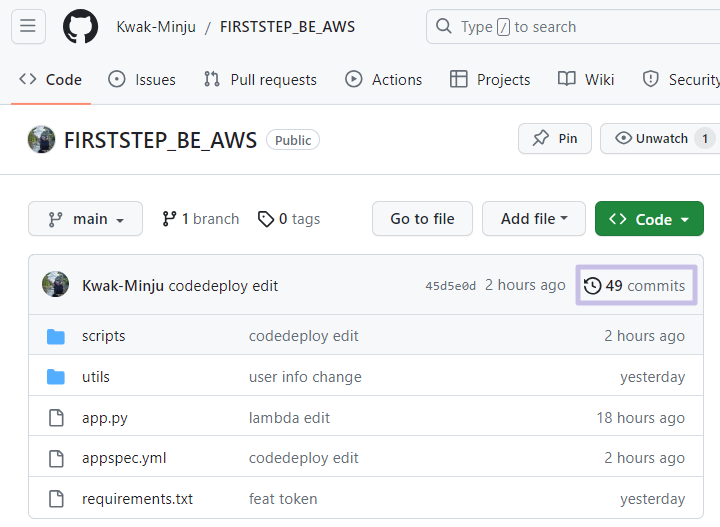The width and height of the screenshot is (720, 527).
Task: View the 1 branch link
Action: (201, 219)
